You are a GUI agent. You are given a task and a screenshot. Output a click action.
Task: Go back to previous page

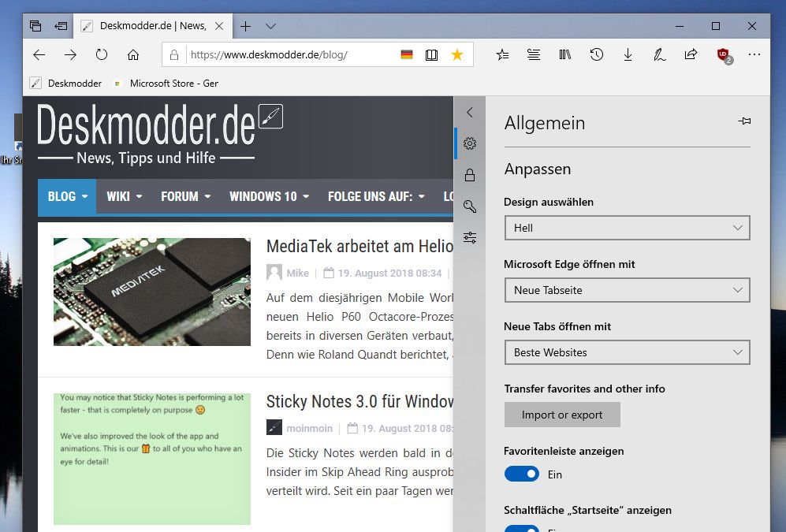pyautogui.click(x=39, y=54)
